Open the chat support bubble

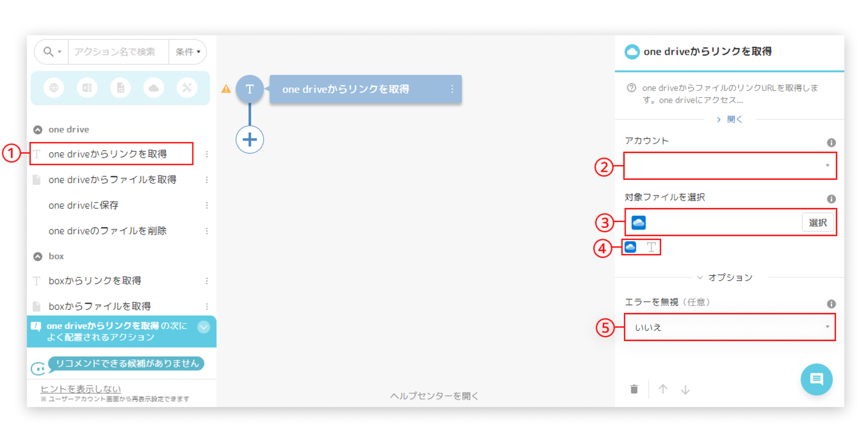tap(817, 379)
